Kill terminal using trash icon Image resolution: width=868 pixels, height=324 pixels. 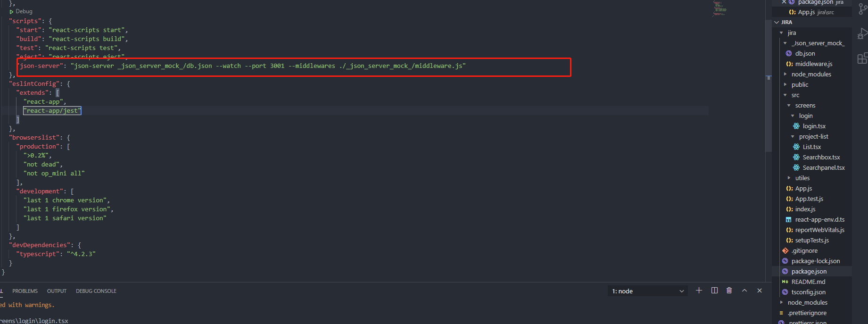click(x=729, y=291)
